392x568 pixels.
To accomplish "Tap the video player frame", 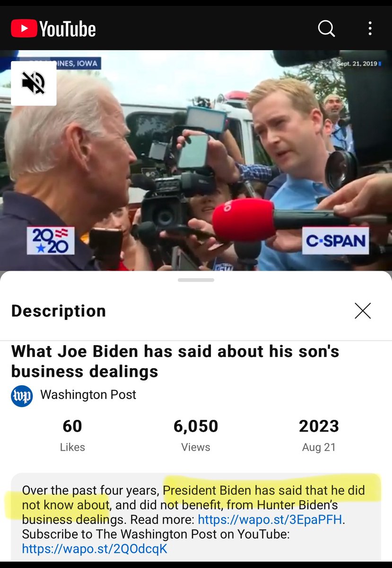I will 196,160.
